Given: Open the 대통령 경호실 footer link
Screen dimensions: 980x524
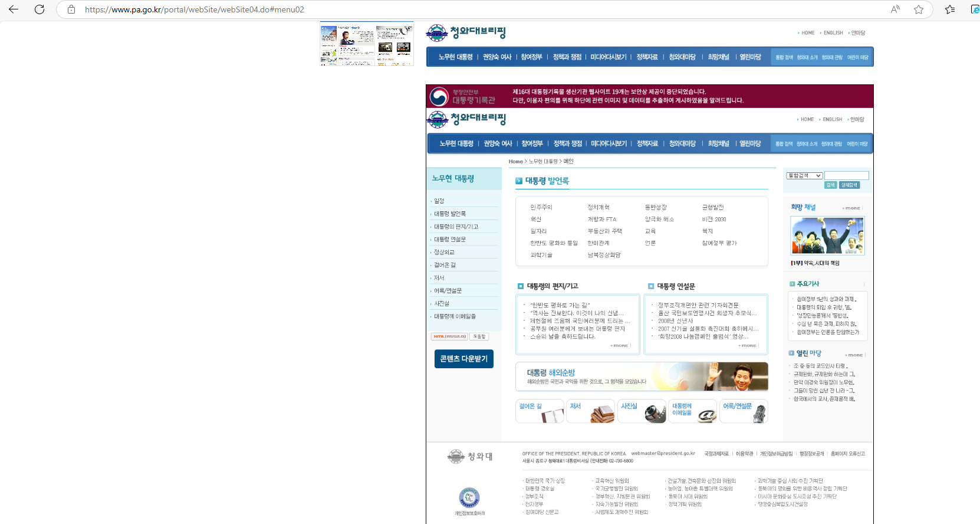Looking at the screenshot, I should pos(540,489).
